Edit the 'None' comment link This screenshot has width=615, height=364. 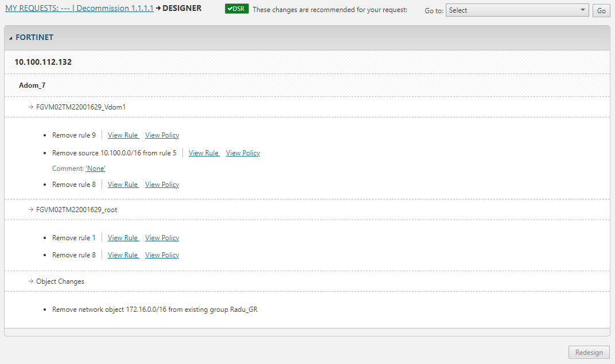click(x=95, y=169)
